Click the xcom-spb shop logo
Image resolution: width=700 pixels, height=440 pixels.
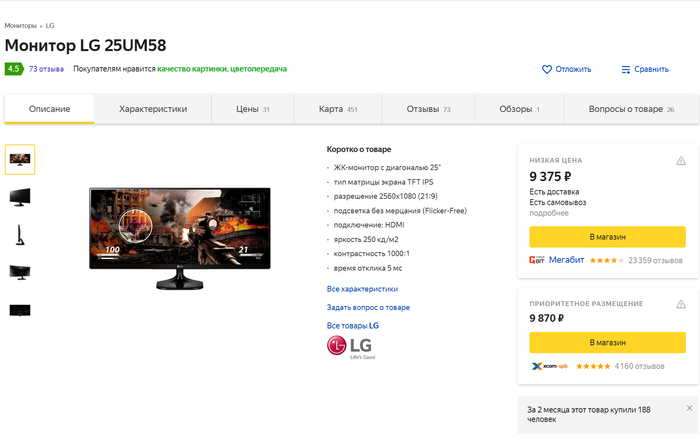549,366
